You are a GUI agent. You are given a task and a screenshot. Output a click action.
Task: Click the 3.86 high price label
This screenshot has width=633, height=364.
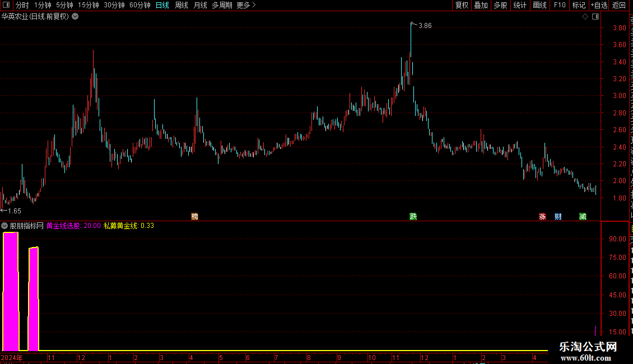point(425,26)
